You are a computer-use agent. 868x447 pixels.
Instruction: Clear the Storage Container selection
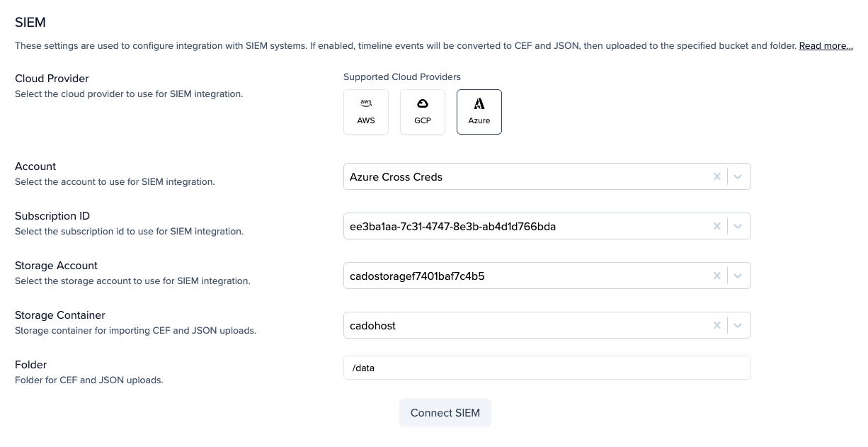(716, 326)
